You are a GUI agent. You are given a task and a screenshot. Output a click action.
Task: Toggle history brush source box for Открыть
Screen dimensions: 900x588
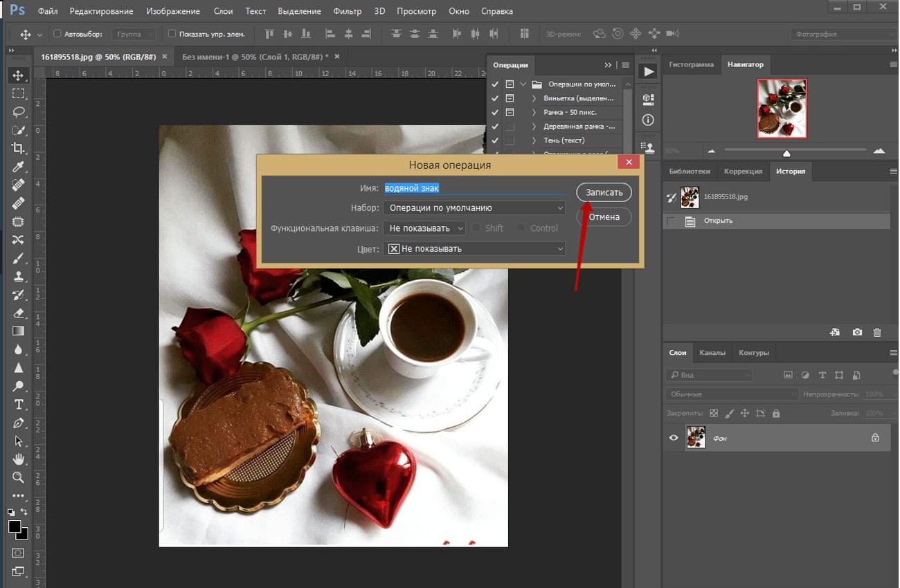point(670,221)
